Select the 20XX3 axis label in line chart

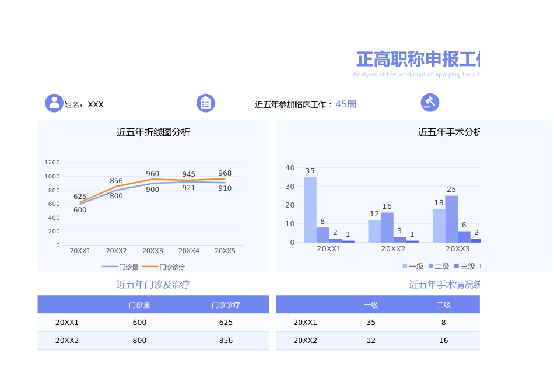click(153, 251)
